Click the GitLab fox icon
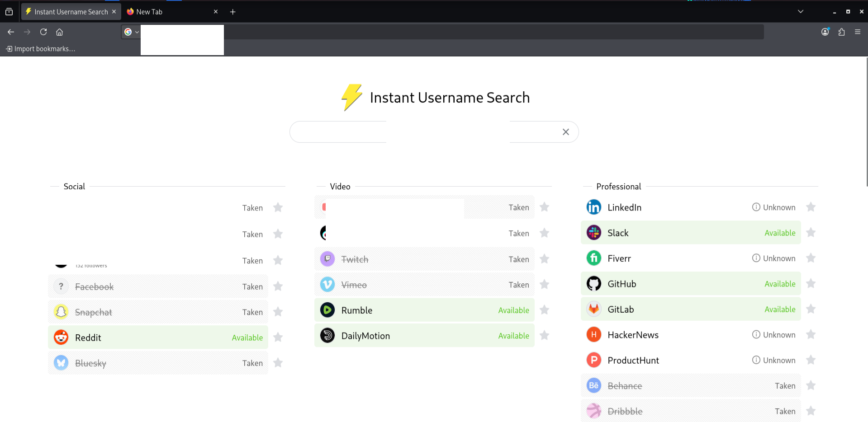 click(594, 309)
